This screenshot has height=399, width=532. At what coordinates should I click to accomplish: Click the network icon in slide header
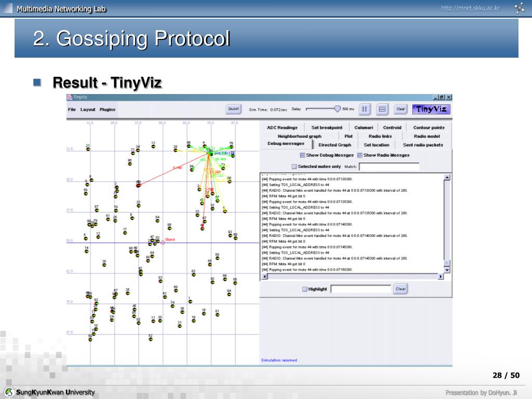pos(519,8)
